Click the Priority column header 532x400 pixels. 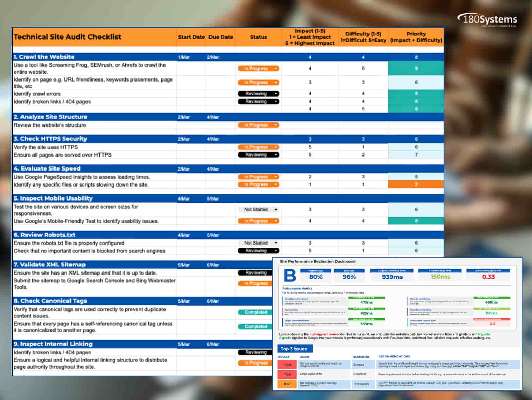(416, 37)
